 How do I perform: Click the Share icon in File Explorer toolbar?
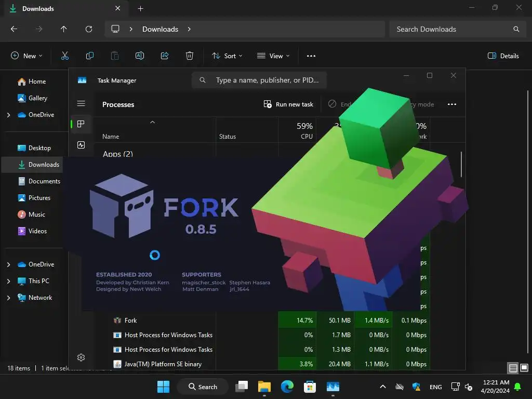click(x=165, y=56)
